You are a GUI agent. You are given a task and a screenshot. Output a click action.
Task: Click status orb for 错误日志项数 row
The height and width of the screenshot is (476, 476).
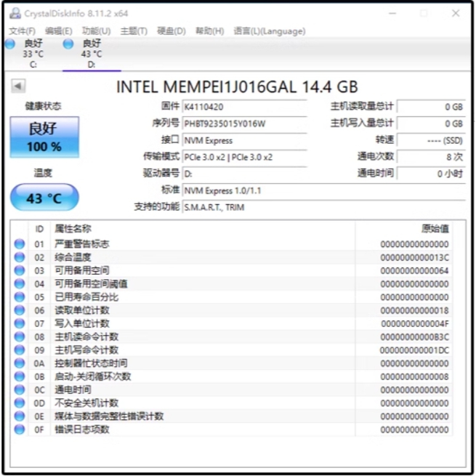[x=20, y=429]
